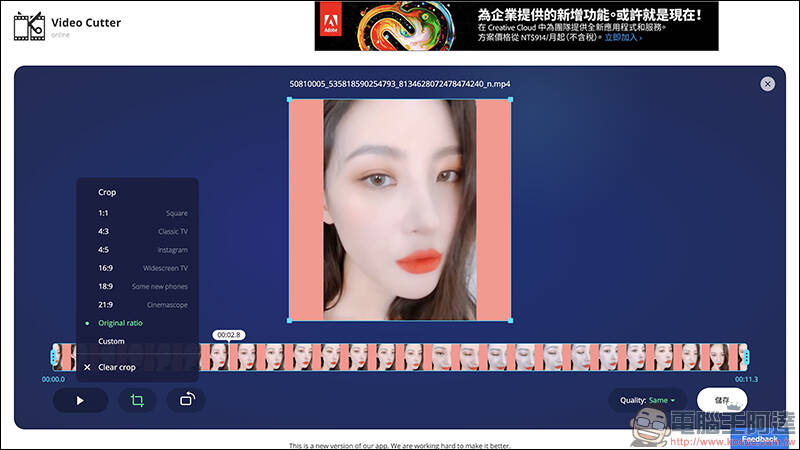Click the top-right crop corner handle
The width and height of the screenshot is (800, 450).
(511, 99)
